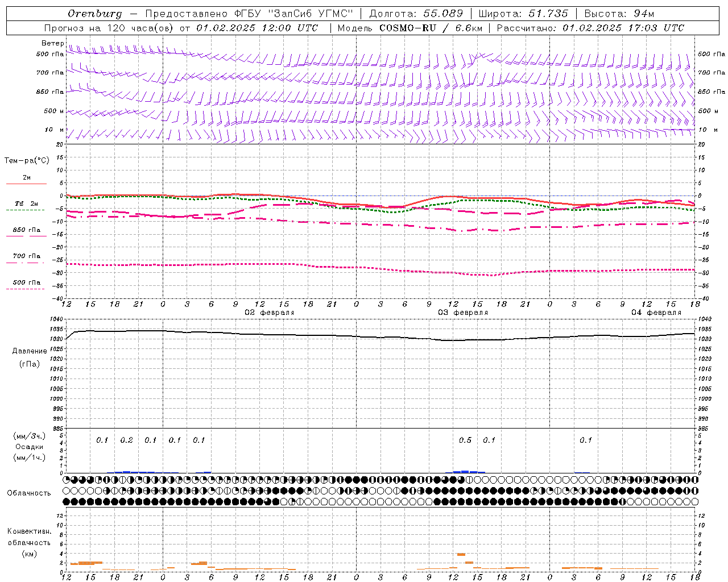
Task: Click the longitude value 55.089
Action: pyautogui.click(x=443, y=14)
